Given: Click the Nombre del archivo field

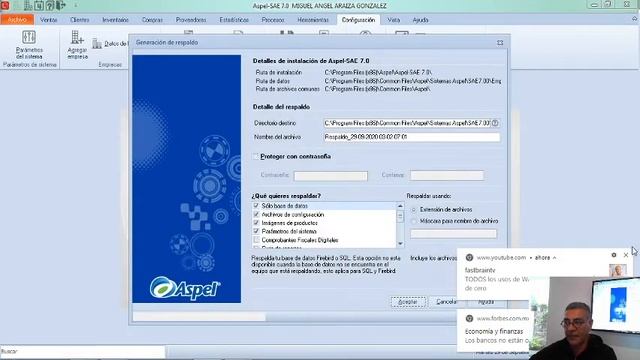Looking at the screenshot, I should click(412, 137).
